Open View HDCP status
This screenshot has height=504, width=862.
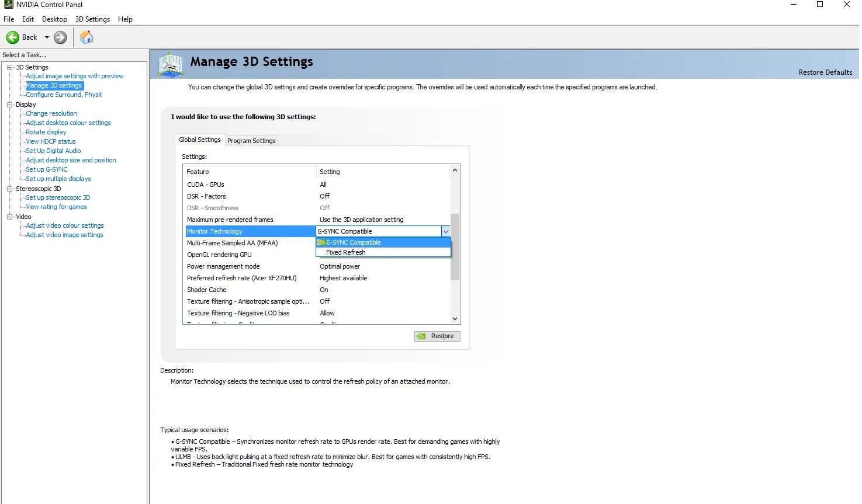(51, 141)
